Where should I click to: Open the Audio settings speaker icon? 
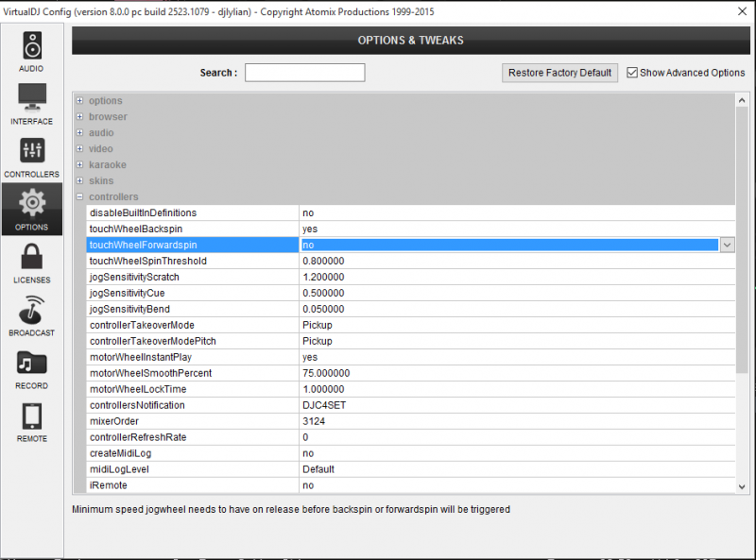point(32,45)
